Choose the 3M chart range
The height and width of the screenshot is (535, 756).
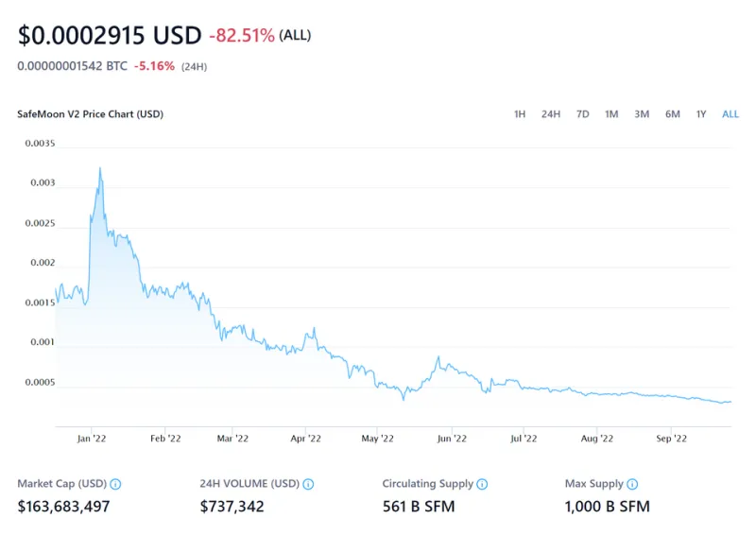pos(642,114)
